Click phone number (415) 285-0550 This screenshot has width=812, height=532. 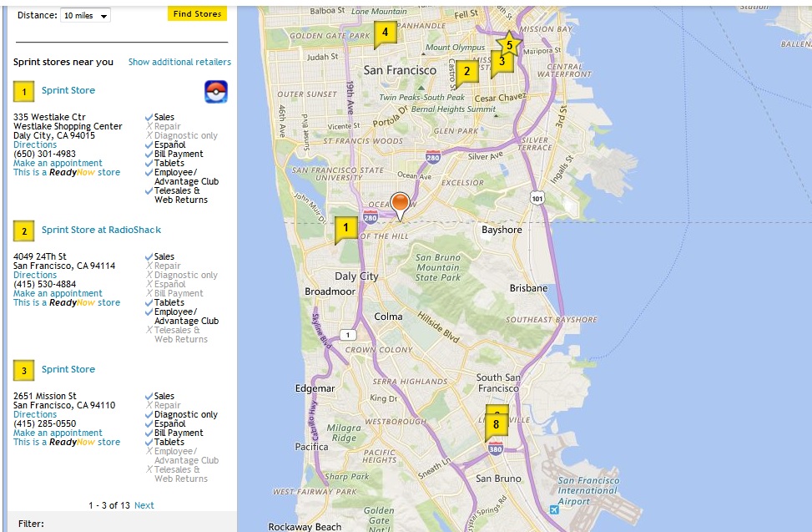[44, 423]
